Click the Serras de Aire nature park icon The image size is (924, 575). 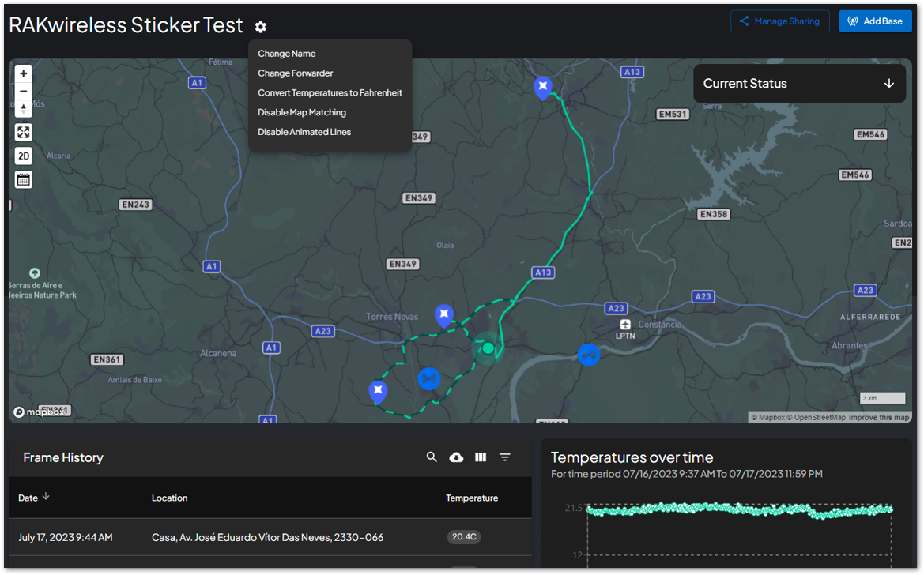coord(35,272)
